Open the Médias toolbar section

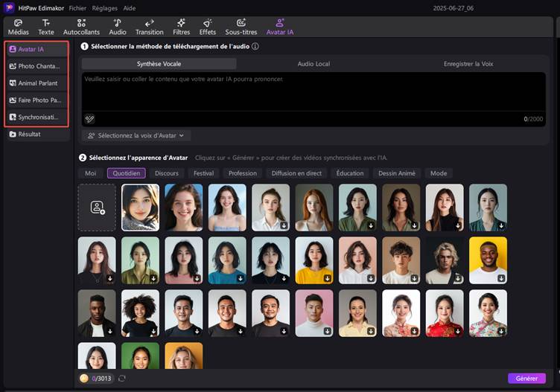tap(18, 27)
